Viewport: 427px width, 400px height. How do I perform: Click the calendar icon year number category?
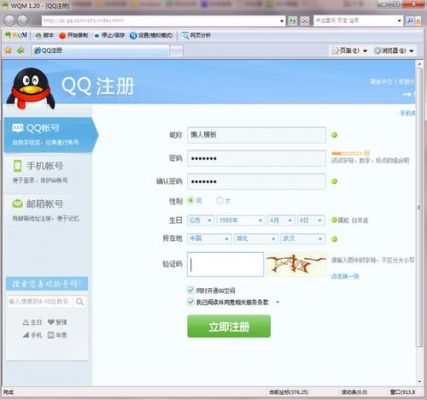pyautogui.click(x=57, y=335)
